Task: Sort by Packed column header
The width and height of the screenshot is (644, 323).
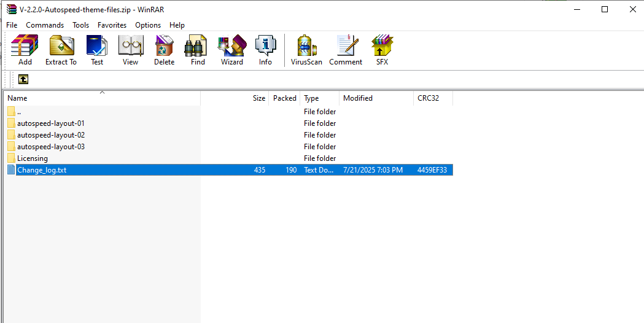Action: [x=285, y=98]
